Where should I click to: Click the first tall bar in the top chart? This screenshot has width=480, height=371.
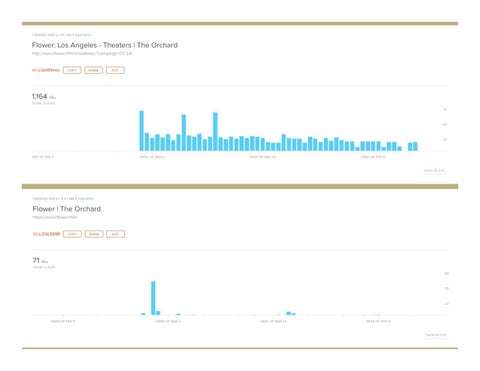coord(142,131)
